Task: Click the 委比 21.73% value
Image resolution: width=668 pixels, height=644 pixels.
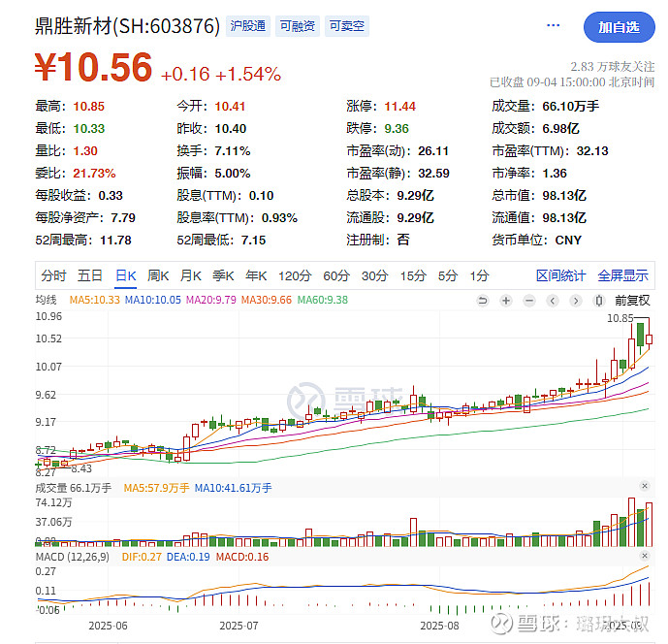Action: pyautogui.click(x=94, y=174)
